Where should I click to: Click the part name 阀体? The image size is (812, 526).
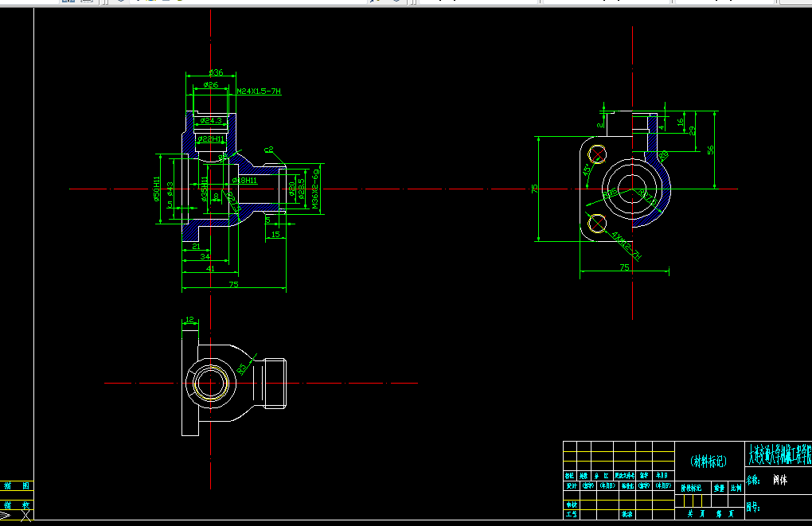pos(780,480)
